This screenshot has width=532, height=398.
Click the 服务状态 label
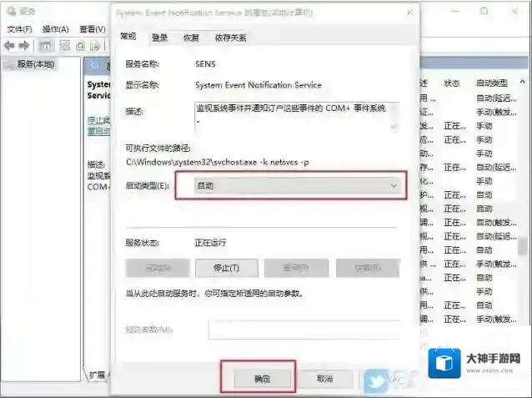coord(142,243)
